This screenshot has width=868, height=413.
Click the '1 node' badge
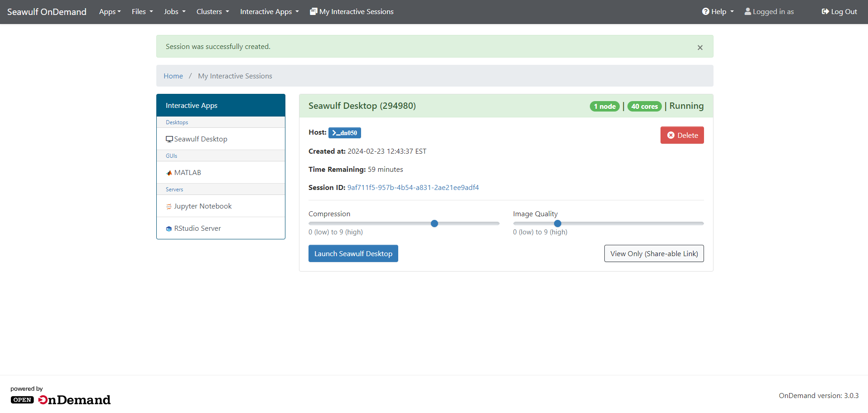[x=605, y=106]
